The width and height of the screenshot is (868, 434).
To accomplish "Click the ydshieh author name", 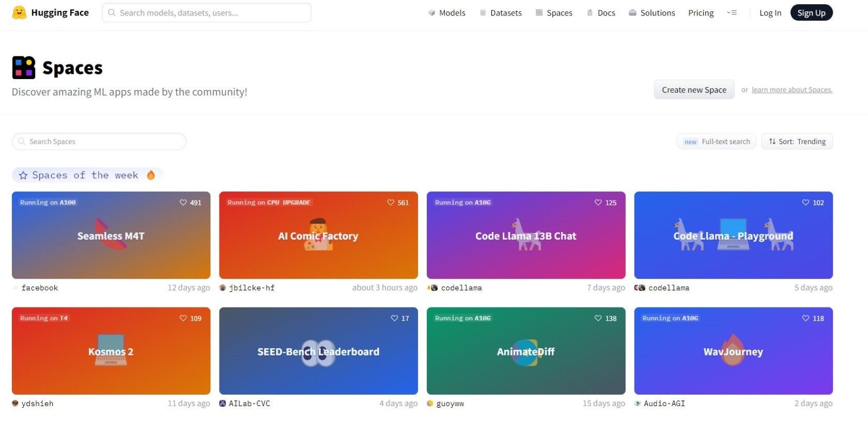I will click(x=37, y=404).
